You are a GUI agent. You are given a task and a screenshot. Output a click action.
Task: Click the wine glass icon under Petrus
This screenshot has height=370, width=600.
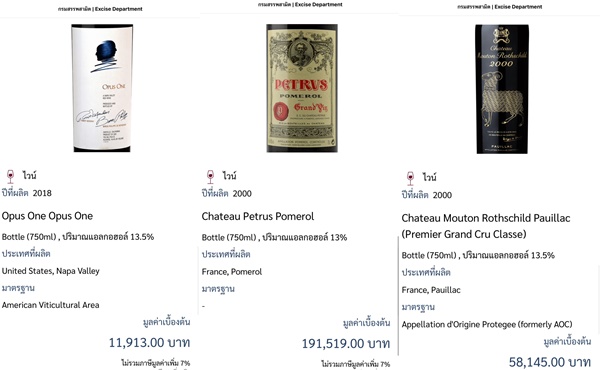click(210, 177)
